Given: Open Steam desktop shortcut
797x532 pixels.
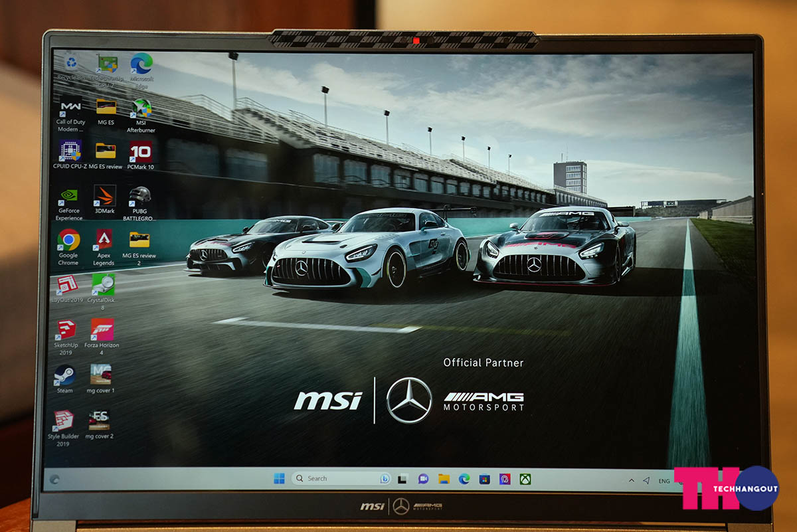Looking at the screenshot, I should [64, 379].
